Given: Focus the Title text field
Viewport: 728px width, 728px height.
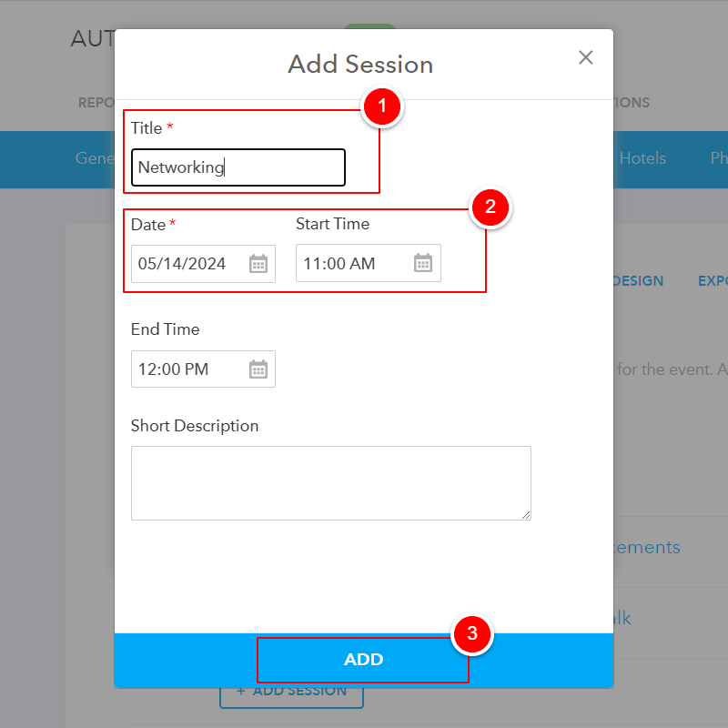Looking at the screenshot, I should (238, 167).
